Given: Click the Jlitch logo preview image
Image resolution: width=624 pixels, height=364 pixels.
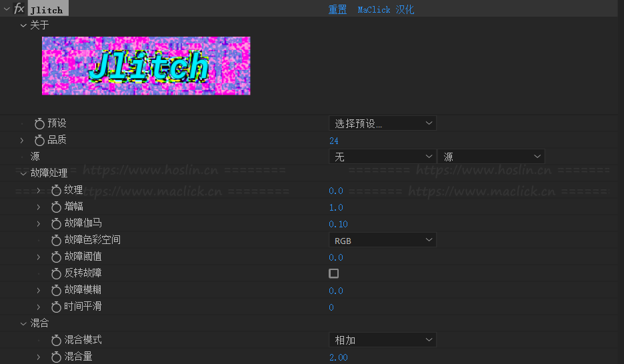Looking at the screenshot, I should click(x=146, y=65).
